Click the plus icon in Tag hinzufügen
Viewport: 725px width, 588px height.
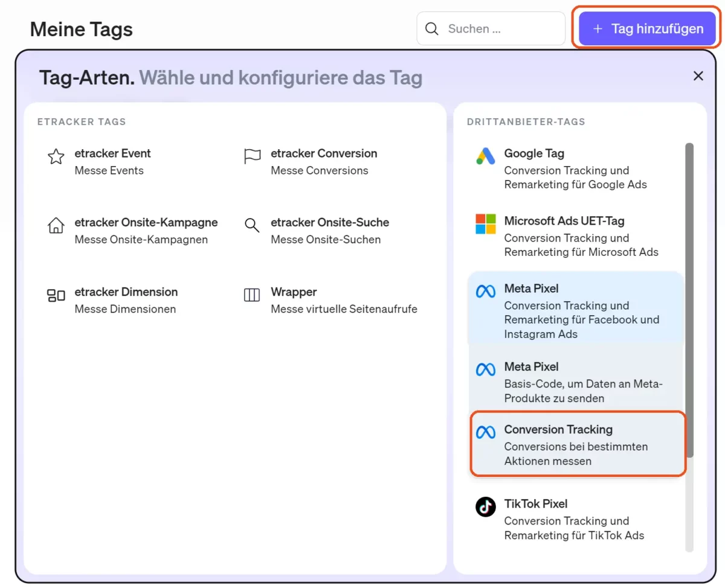[598, 28]
